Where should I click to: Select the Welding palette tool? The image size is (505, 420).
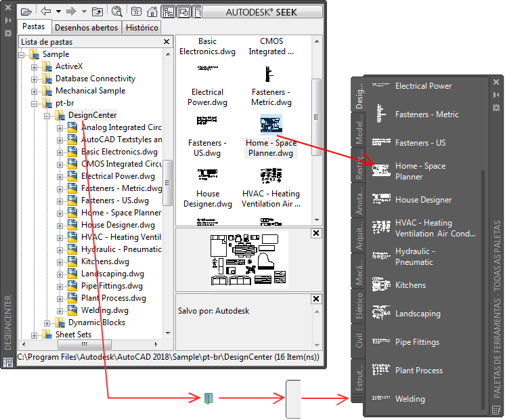click(399, 398)
